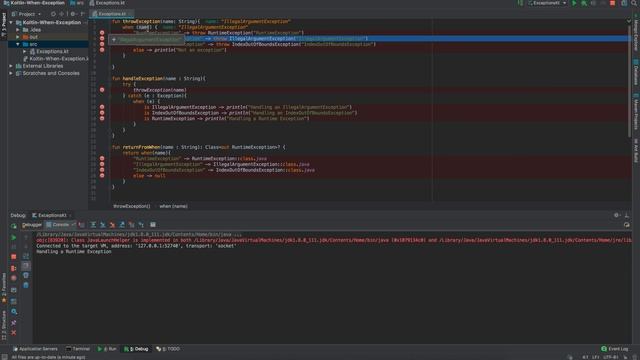Click Run to Cursor icon in debugger toolbar
This screenshot has width=640, height=360.
point(141,225)
